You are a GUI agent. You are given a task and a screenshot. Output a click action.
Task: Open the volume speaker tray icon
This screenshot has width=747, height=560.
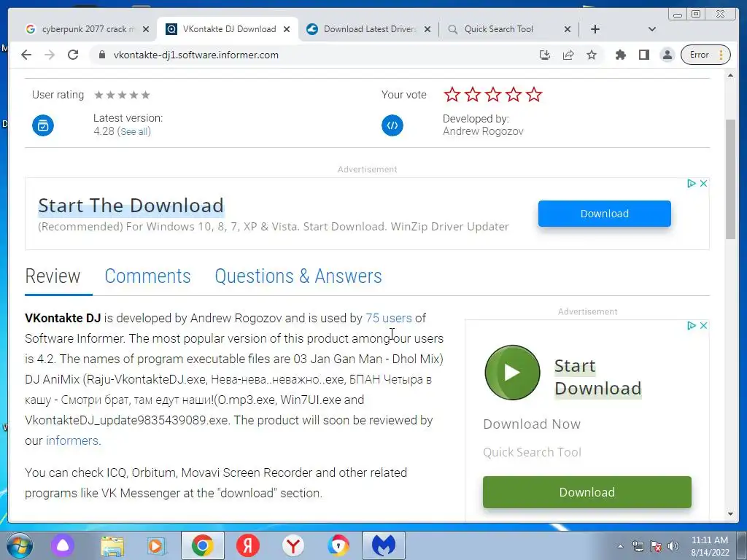tap(673, 546)
